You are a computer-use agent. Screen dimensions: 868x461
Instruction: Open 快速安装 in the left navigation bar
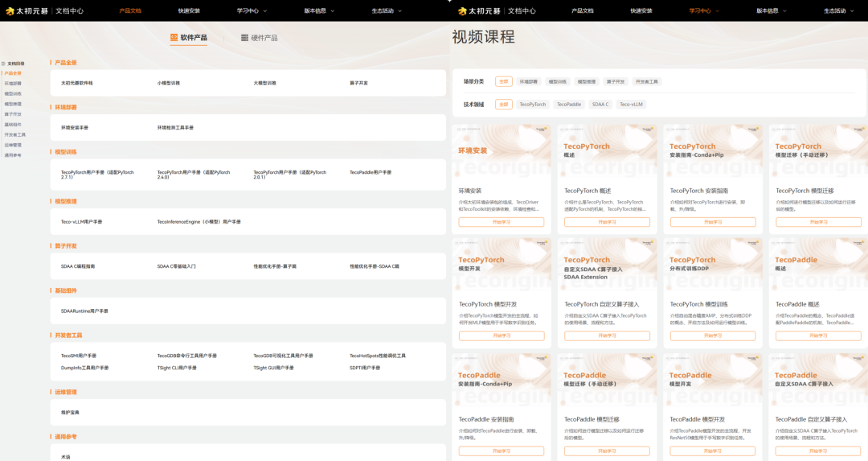(190, 10)
